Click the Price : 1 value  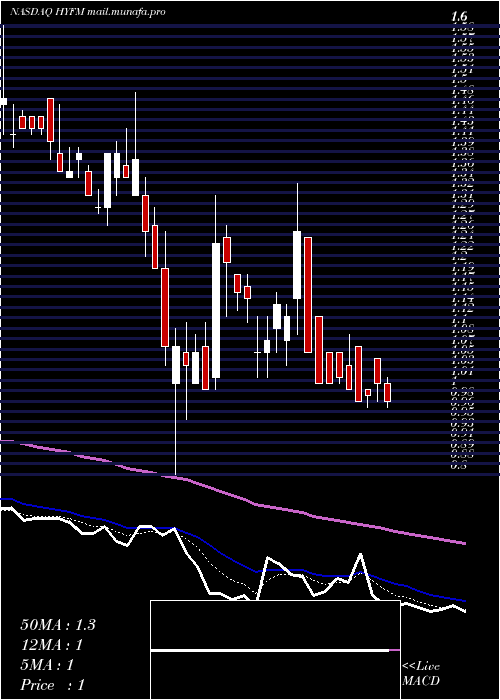pyautogui.click(x=52, y=684)
